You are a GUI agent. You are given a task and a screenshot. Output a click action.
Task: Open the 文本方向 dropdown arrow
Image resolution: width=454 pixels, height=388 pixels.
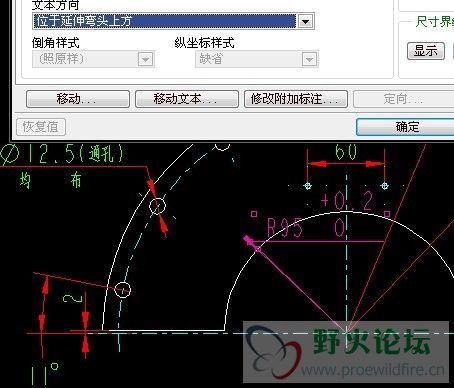(305, 22)
